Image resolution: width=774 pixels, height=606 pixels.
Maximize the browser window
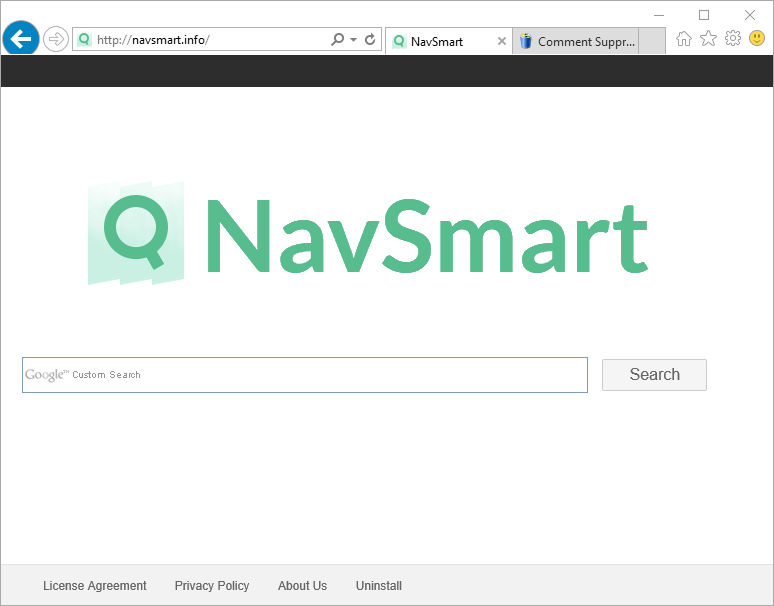click(704, 15)
